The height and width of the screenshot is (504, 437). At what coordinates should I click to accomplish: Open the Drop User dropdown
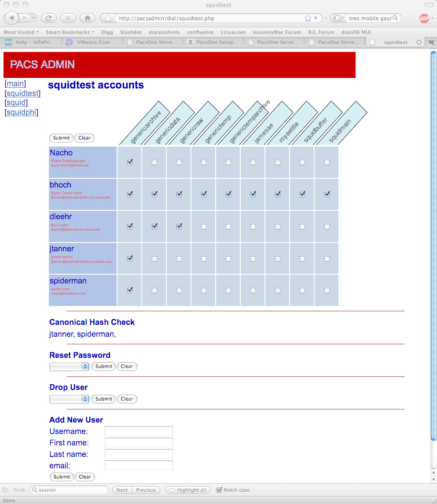point(69,399)
